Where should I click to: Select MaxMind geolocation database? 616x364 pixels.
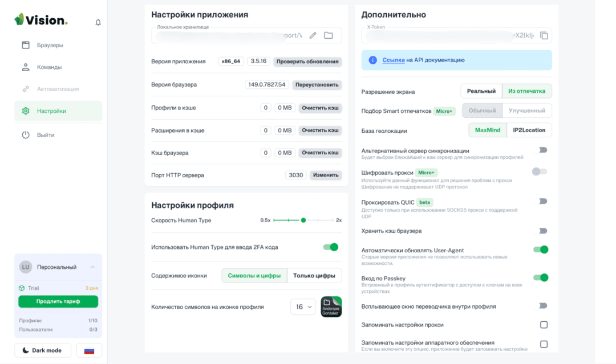click(x=488, y=130)
